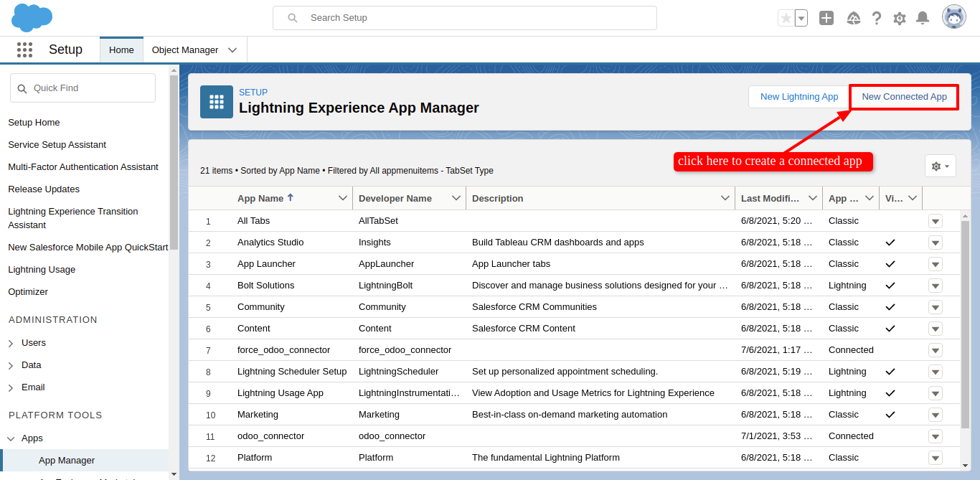Open Optimizer in the sidebar
Viewport: 980px width, 480px height.
tap(28, 292)
